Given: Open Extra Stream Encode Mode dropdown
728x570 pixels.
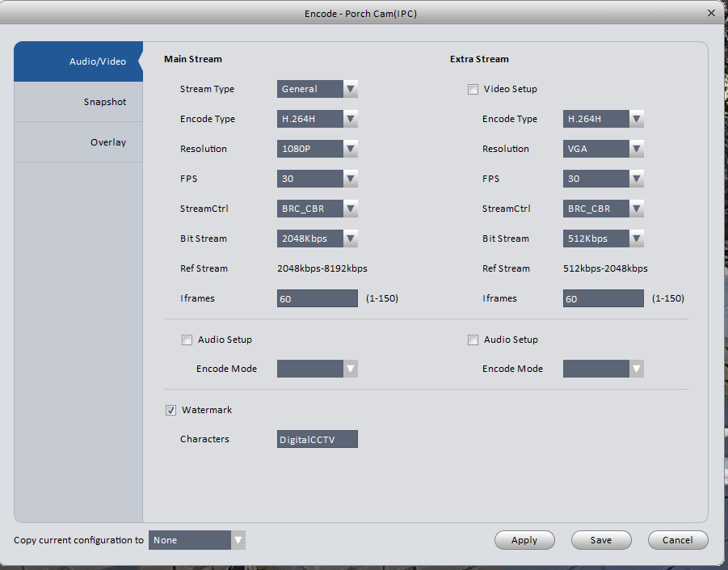Looking at the screenshot, I should 603,369.
